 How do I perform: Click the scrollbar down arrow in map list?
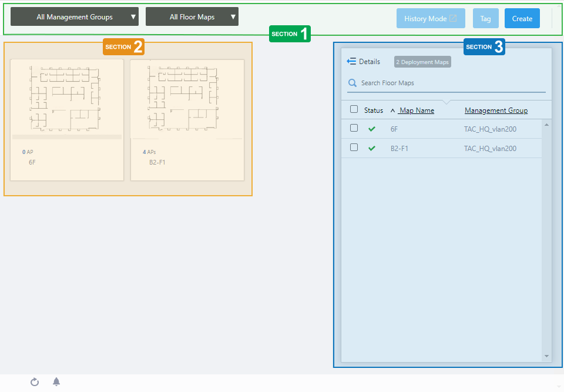(546, 356)
